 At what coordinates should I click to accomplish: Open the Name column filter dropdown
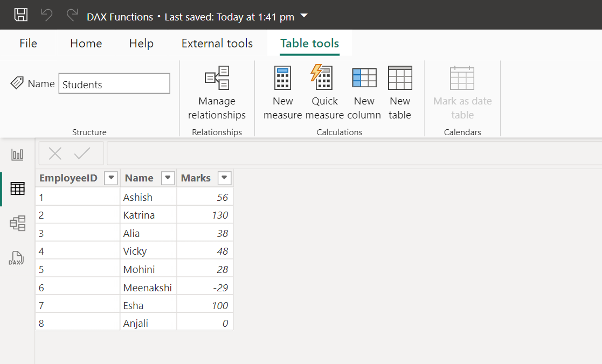click(x=168, y=178)
